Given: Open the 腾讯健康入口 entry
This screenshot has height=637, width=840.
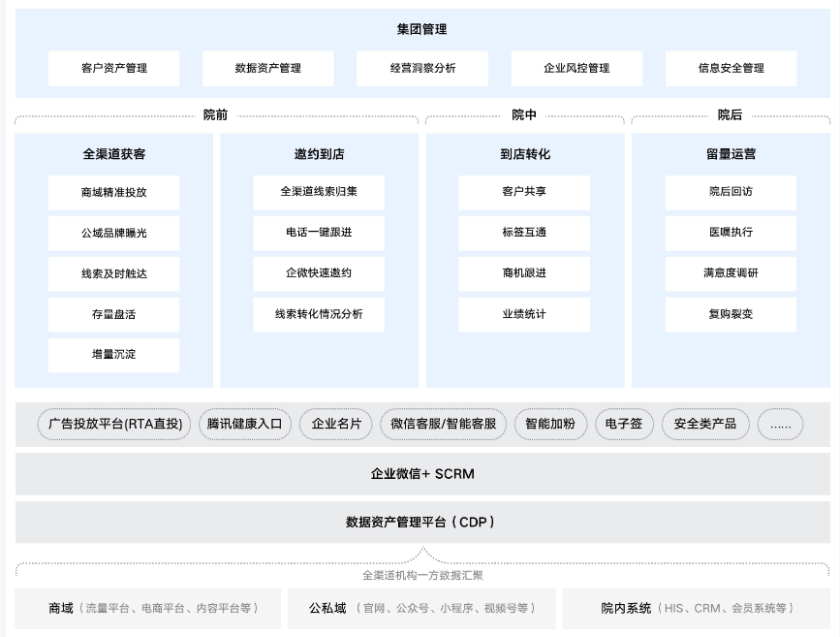Looking at the screenshot, I should pos(243,425).
